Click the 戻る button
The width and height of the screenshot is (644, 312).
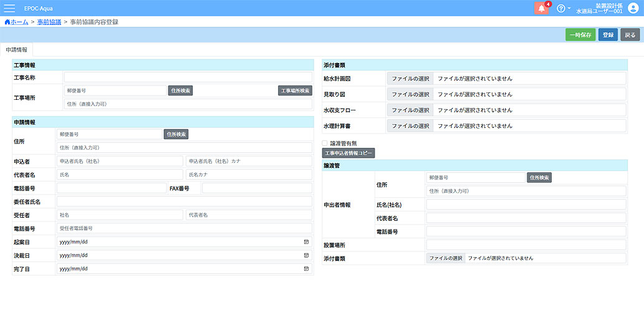630,35
